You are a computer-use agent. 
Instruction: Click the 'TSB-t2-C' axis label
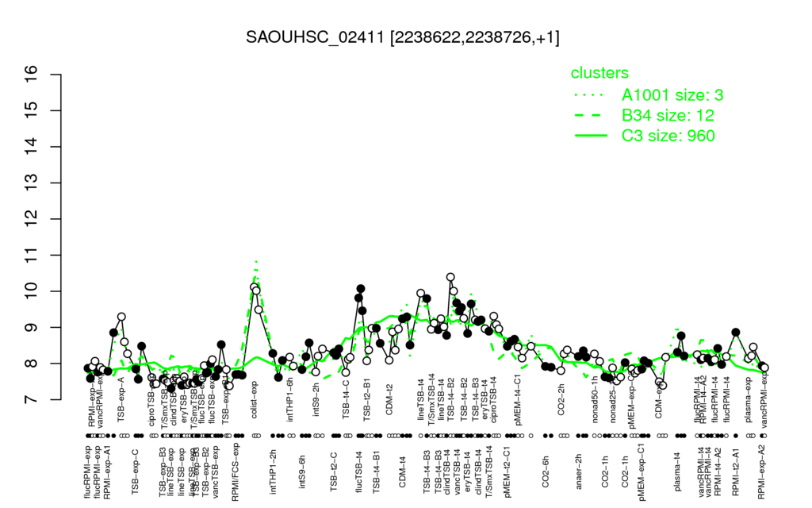pyautogui.click(x=334, y=471)
